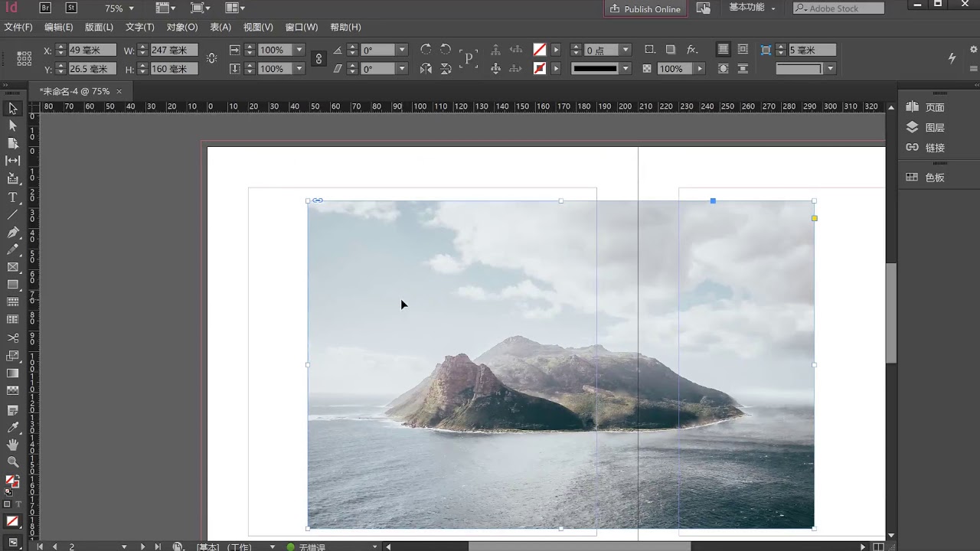Viewport: 980px width, 551px height.
Task: Open the stroke weight dropdown
Action: [626, 50]
